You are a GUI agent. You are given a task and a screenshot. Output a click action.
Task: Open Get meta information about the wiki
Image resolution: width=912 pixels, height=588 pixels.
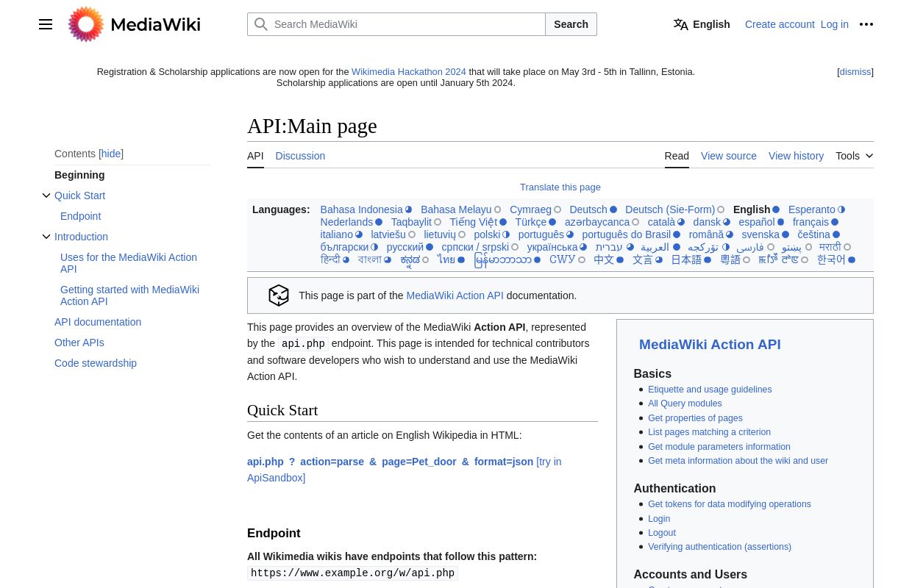[x=738, y=461]
